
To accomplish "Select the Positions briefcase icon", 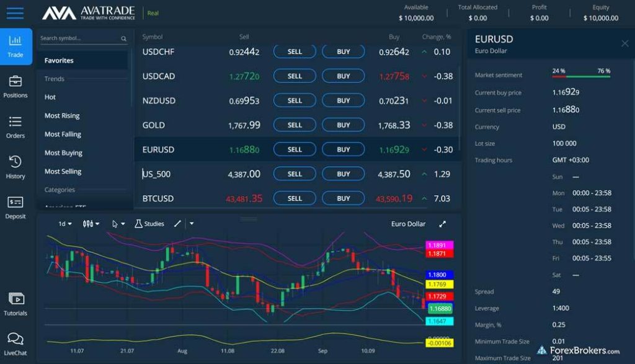I will pyautogui.click(x=16, y=84).
